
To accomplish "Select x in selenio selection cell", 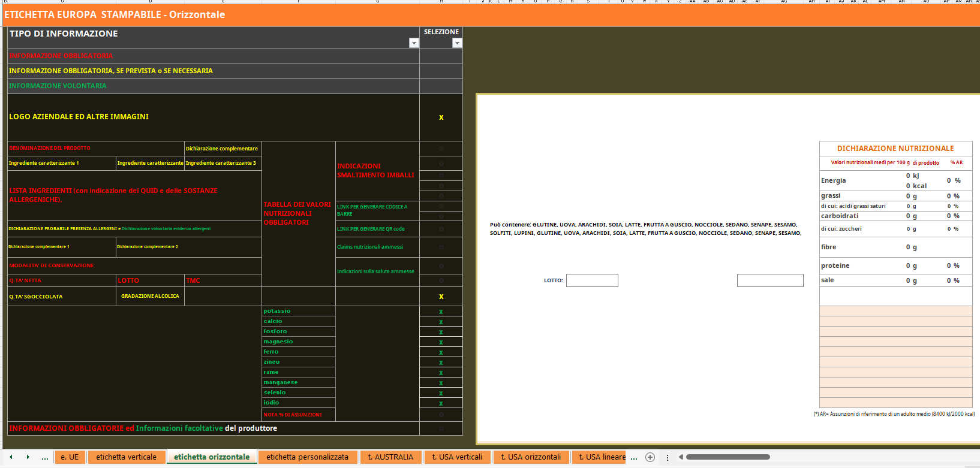I will click(x=441, y=393).
